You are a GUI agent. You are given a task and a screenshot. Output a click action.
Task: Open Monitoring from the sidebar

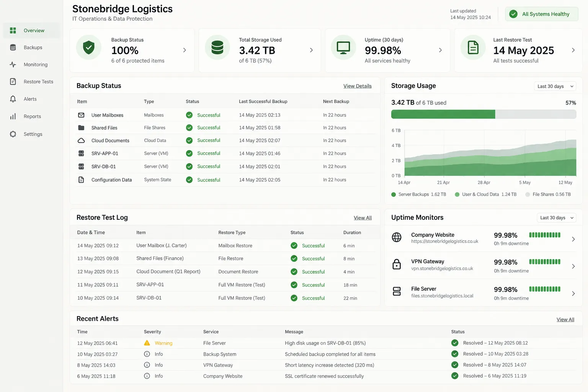pyautogui.click(x=31, y=65)
